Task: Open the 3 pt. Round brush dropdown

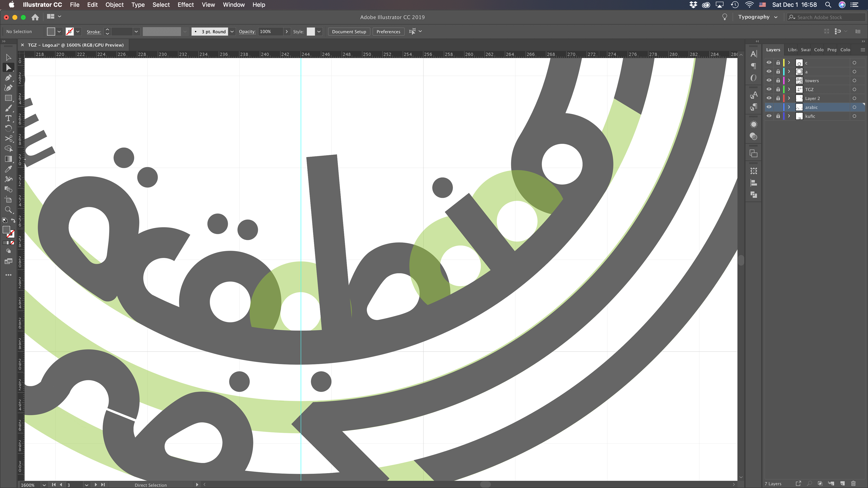Action: [x=232, y=32]
